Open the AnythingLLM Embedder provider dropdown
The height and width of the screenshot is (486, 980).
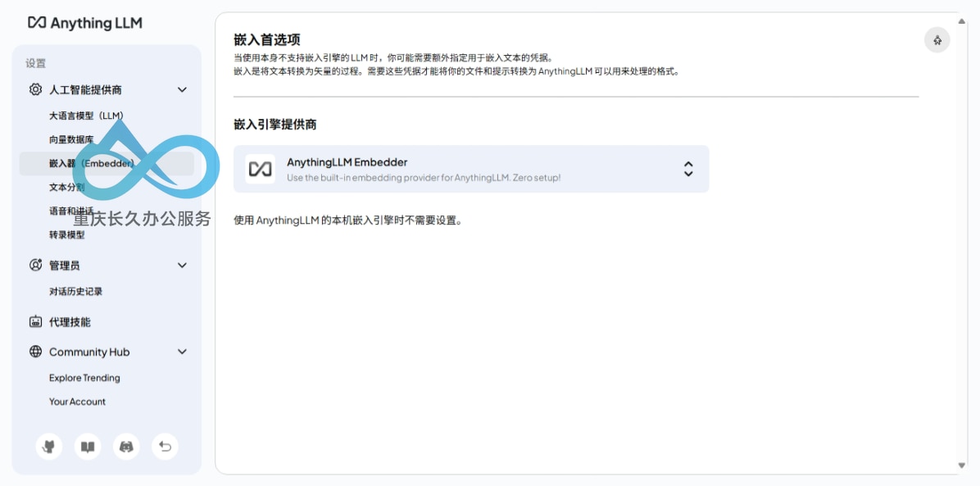[471, 169]
